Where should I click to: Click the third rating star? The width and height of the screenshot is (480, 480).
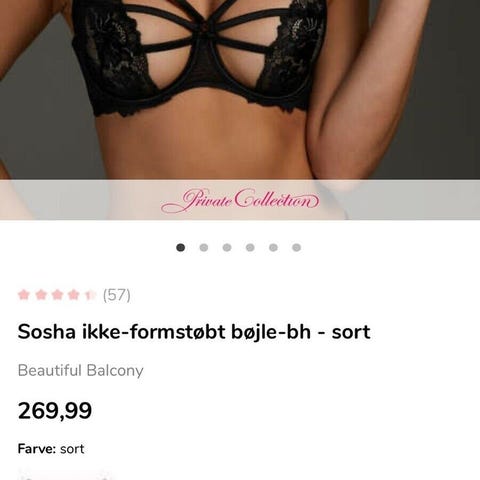[57, 295]
